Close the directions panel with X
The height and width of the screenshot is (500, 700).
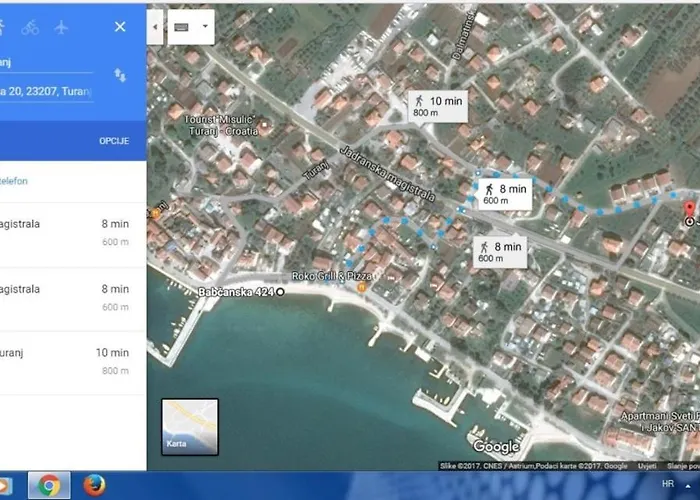[120, 27]
